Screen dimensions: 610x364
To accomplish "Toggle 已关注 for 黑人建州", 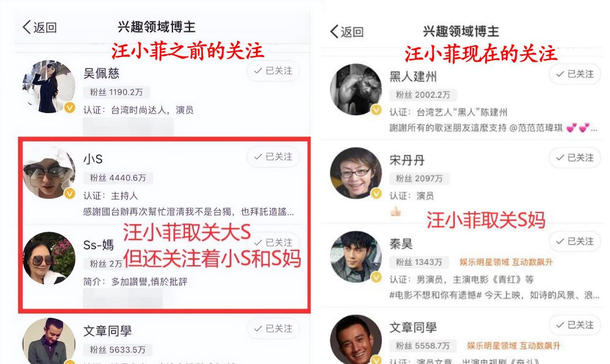I will (575, 74).
